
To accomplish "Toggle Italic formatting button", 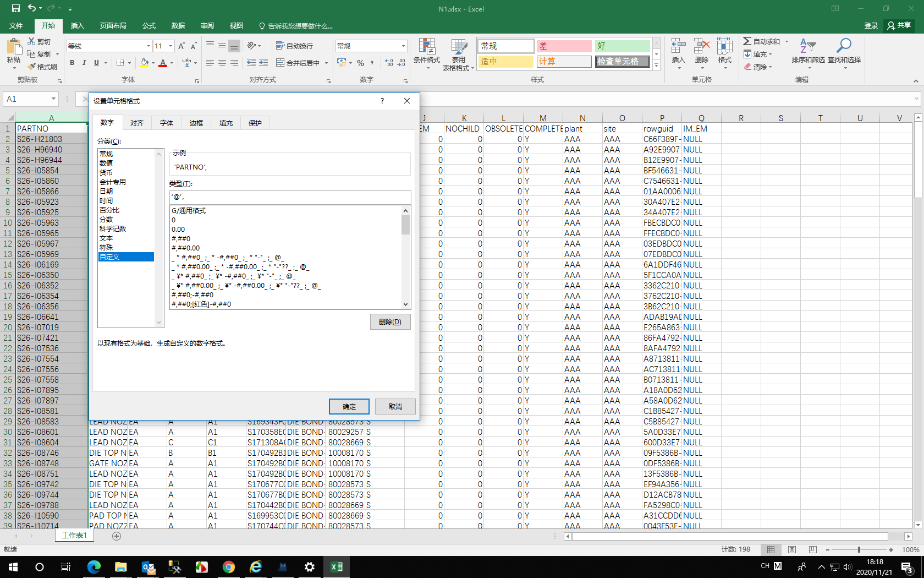I will [x=84, y=63].
